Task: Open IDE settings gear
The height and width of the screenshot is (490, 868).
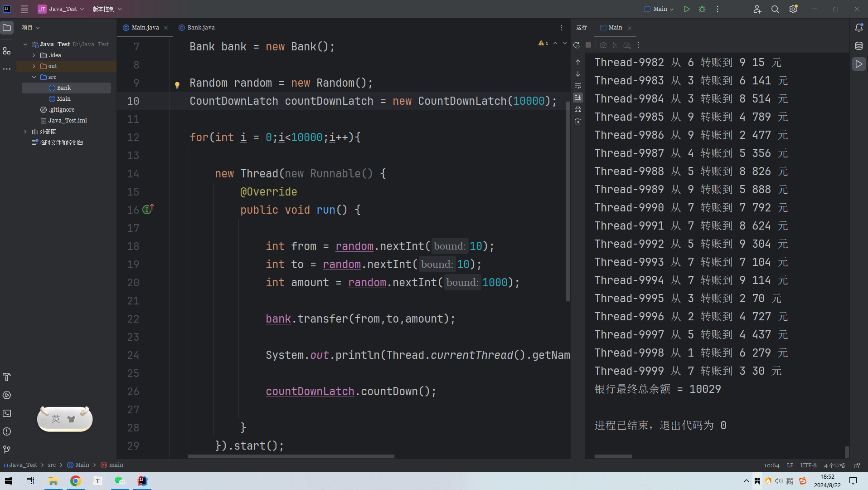Action: pos(793,9)
